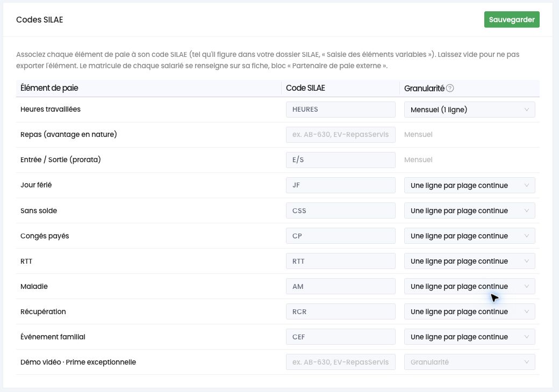Click the 'Élément de paie' column header
Screen dimensions: 559x392
pos(49,88)
